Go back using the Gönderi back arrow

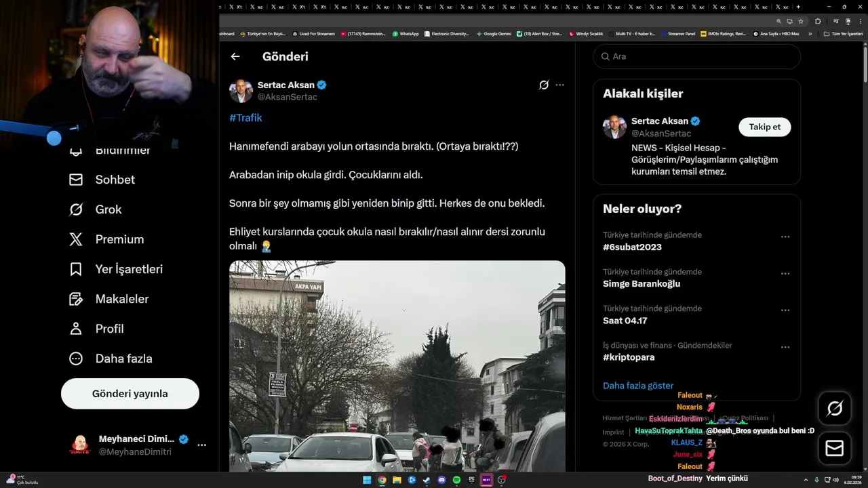coord(235,57)
